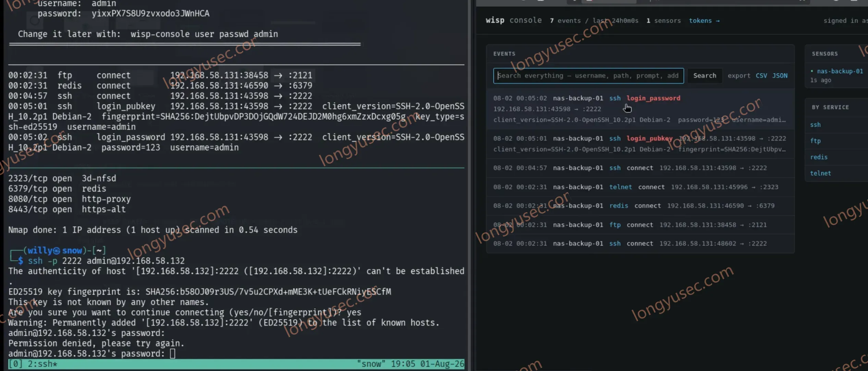Filter by ftp under By Service

point(815,141)
